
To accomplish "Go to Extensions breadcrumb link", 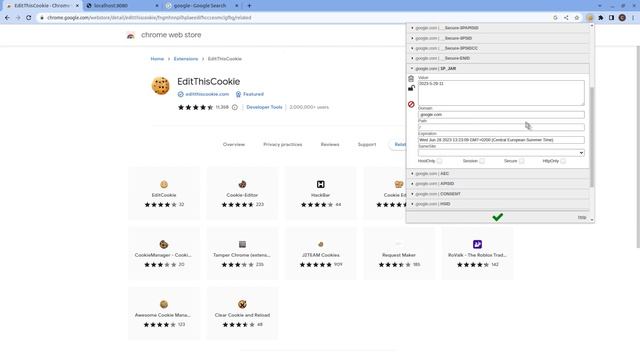I will (186, 59).
